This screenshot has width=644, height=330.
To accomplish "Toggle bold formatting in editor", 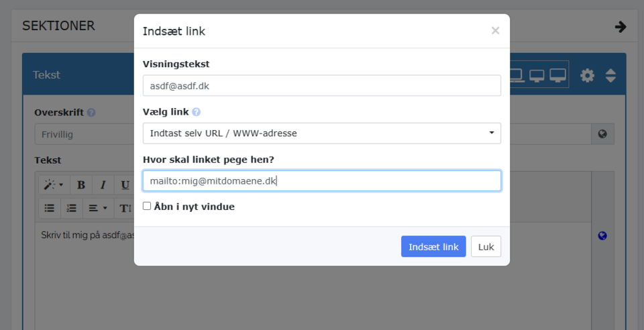I will (81, 185).
